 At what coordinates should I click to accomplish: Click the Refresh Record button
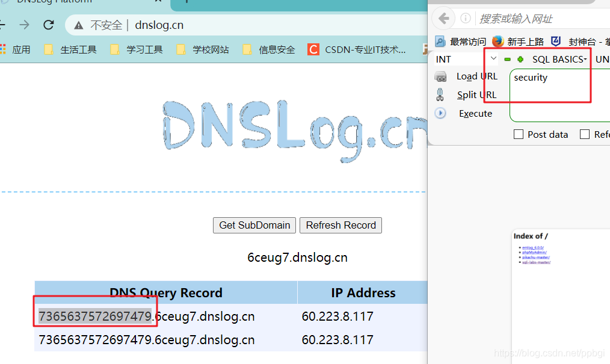pyautogui.click(x=340, y=225)
